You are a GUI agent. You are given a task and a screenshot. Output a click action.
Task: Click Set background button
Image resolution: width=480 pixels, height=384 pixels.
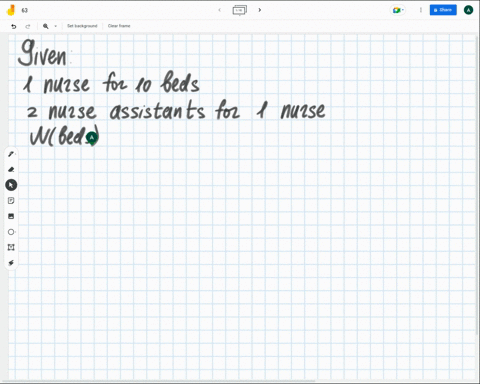[82, 26]
